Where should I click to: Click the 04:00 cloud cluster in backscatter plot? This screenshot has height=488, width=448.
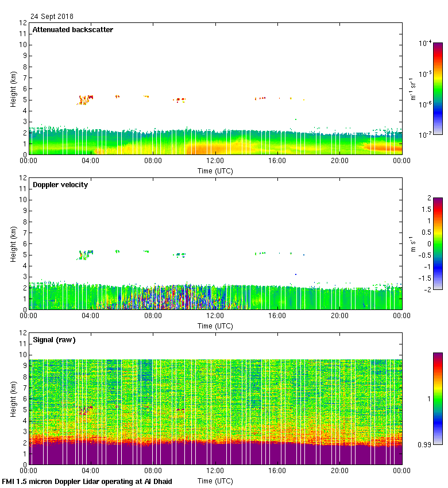[x=85, y=100]
